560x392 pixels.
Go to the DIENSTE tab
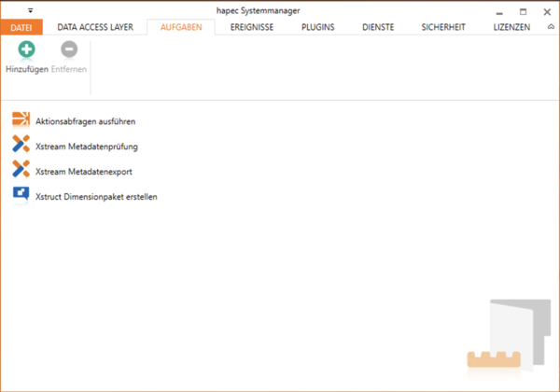click(x=378, y=27)
